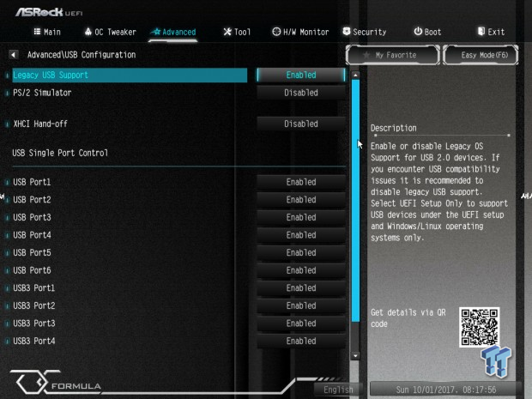Screen dimensions: 532x399
Task: Open the Security tab
Action: (365, 32)
